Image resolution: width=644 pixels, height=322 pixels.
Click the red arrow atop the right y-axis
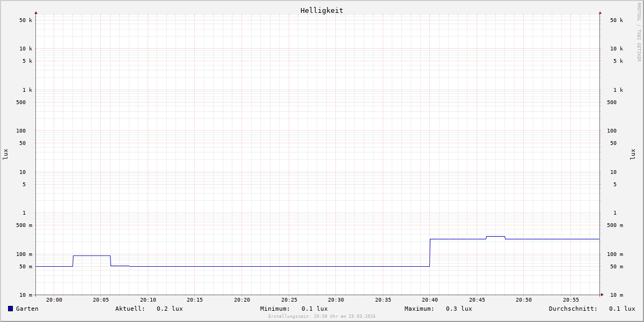(600, 12)
